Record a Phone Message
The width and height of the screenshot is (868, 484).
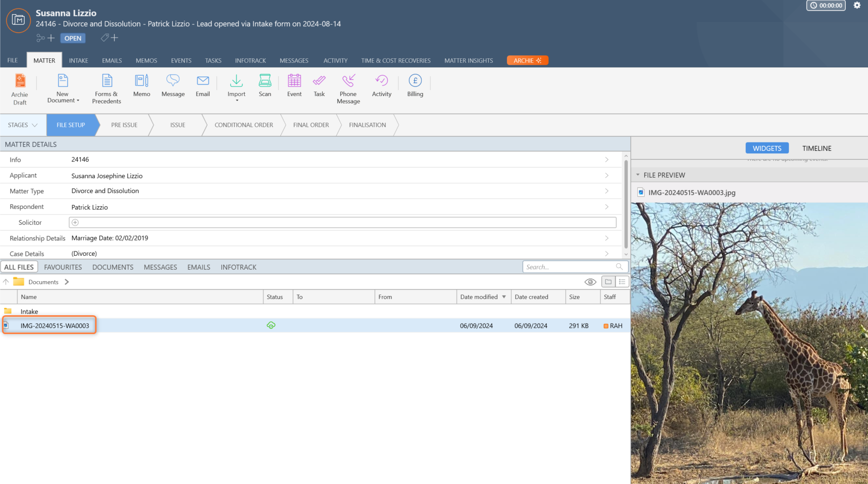(348, 89)
